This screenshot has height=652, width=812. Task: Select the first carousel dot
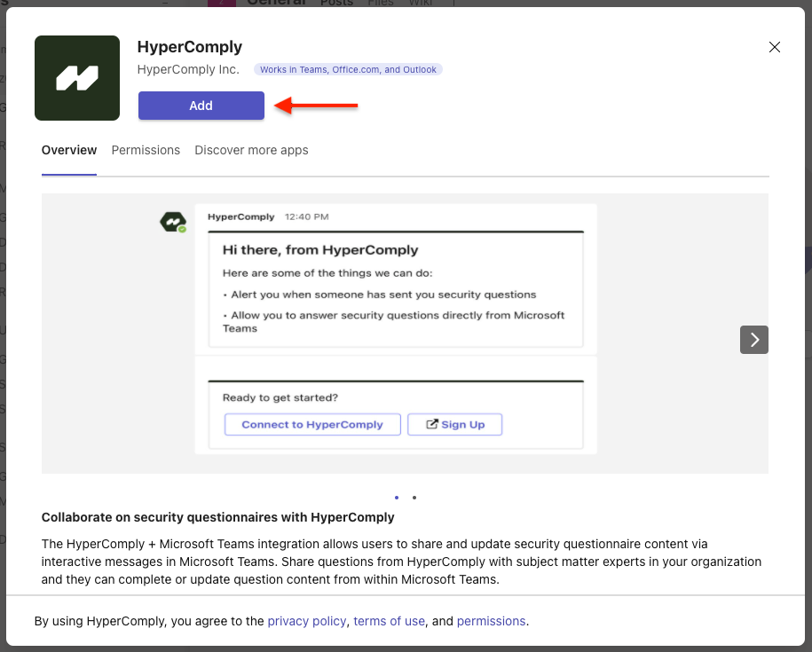click(x=397, y=498)
